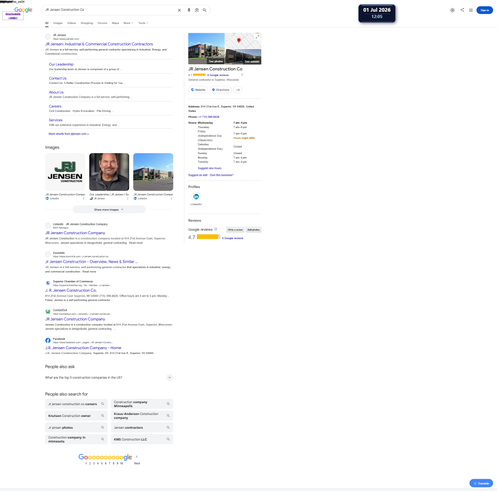Open the Careers sitelink
The image size is (500, 491).
coord(55,106)
